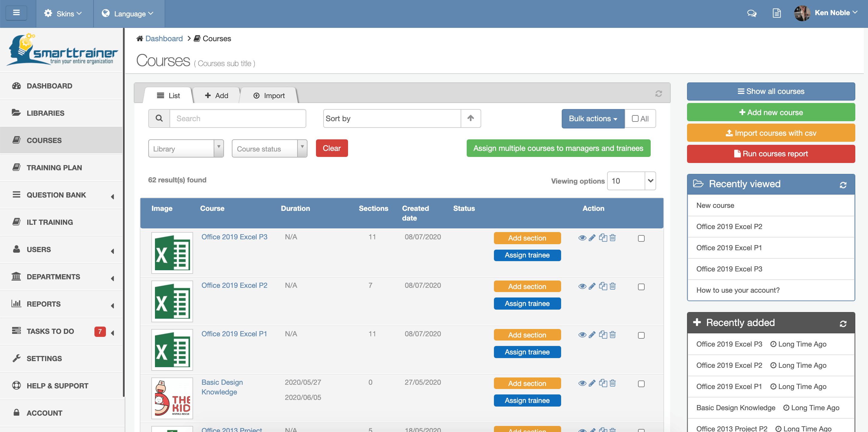Open the Basic Design Knowledge course thumbnail
This screenshot has height=432, width=868.
(172, 398)
